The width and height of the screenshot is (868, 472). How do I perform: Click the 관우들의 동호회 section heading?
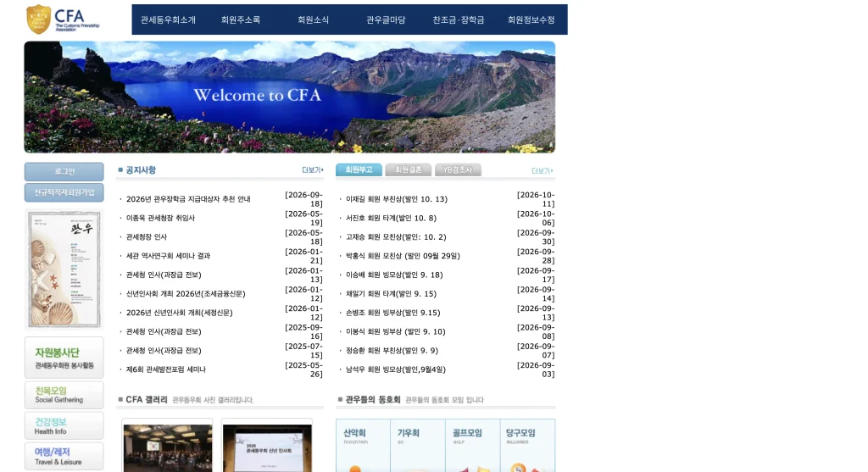[373, 399]
